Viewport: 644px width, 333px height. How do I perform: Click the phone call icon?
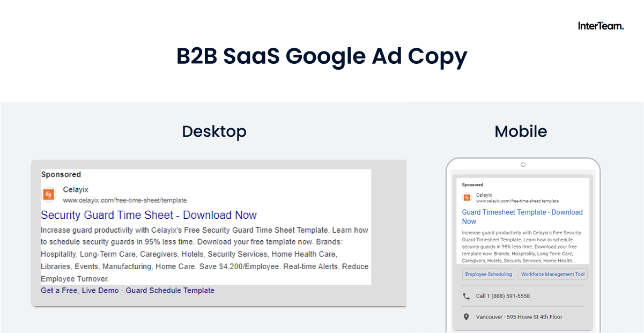point(466,296)
